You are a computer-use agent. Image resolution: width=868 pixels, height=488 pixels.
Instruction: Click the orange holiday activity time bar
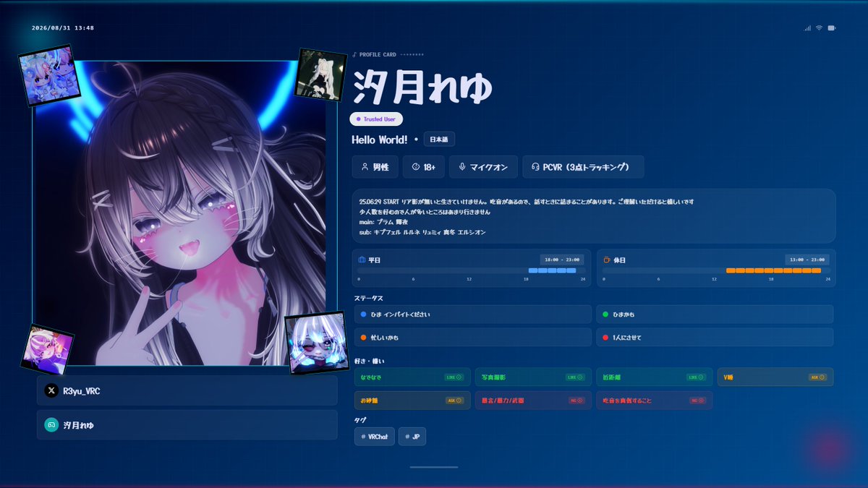773,270
